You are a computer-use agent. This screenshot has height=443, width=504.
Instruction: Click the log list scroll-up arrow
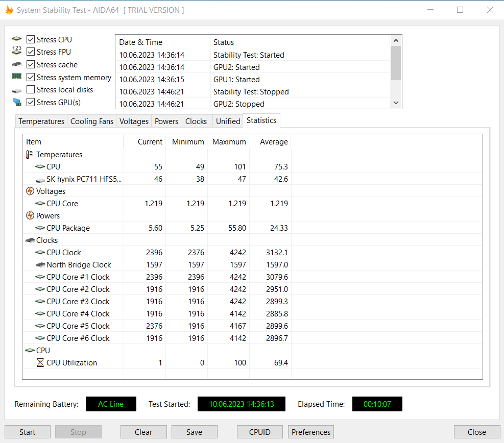396,40
